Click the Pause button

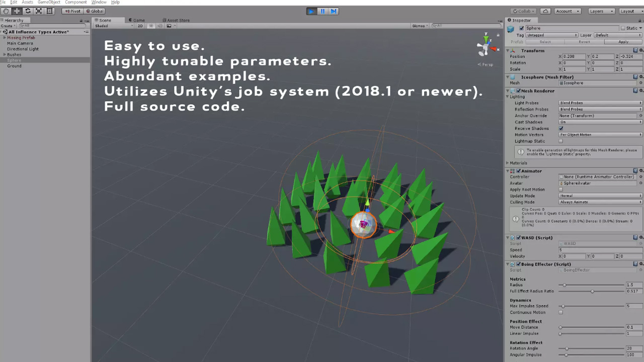tap(323, 11)
